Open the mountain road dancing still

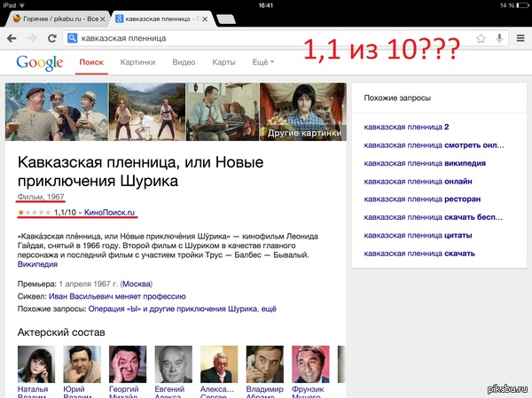click(147, 112)
